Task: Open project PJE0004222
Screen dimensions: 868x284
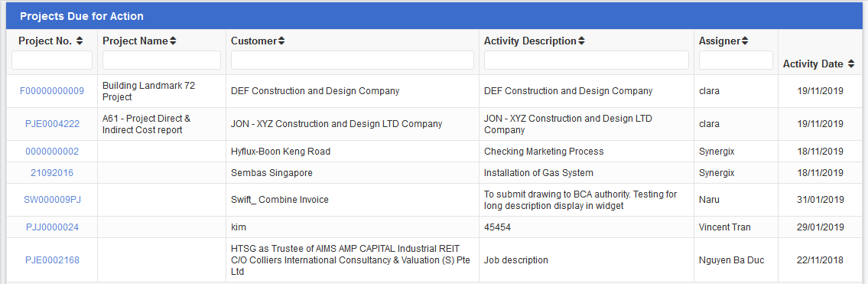Action: coord(52,124)
